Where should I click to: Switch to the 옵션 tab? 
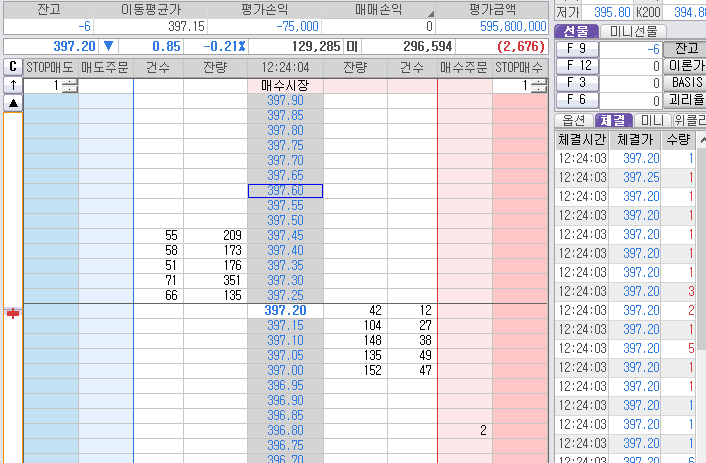pos(574,120)
